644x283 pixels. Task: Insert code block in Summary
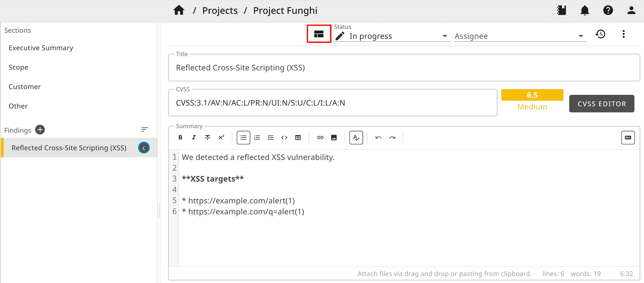pyautogui.click(x=284, y=137)
